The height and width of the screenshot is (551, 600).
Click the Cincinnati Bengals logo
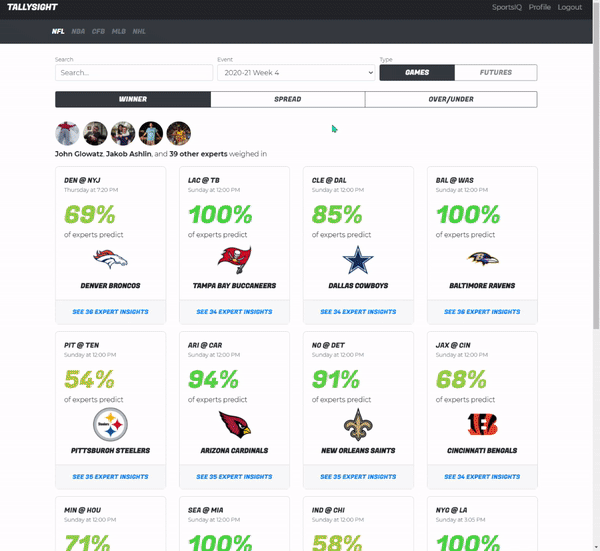click(482, 424)
